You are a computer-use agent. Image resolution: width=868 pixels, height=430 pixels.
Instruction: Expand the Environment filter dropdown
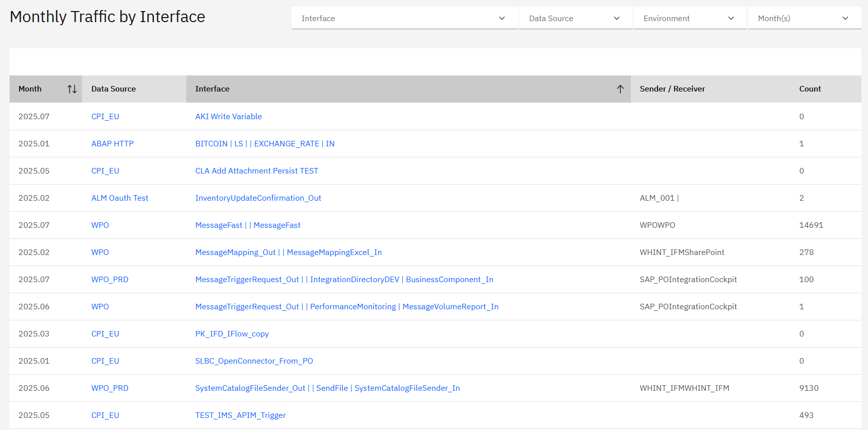[690, 18]
